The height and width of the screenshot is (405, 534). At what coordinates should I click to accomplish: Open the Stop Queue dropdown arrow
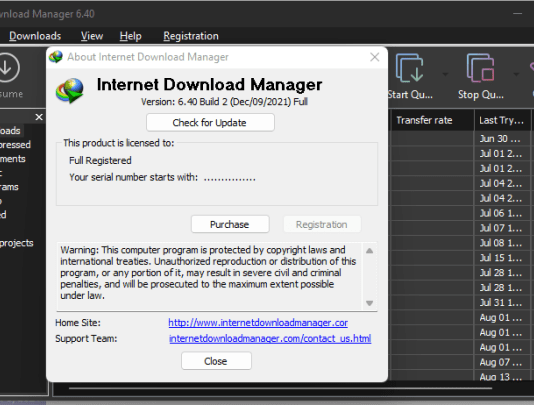516,74
